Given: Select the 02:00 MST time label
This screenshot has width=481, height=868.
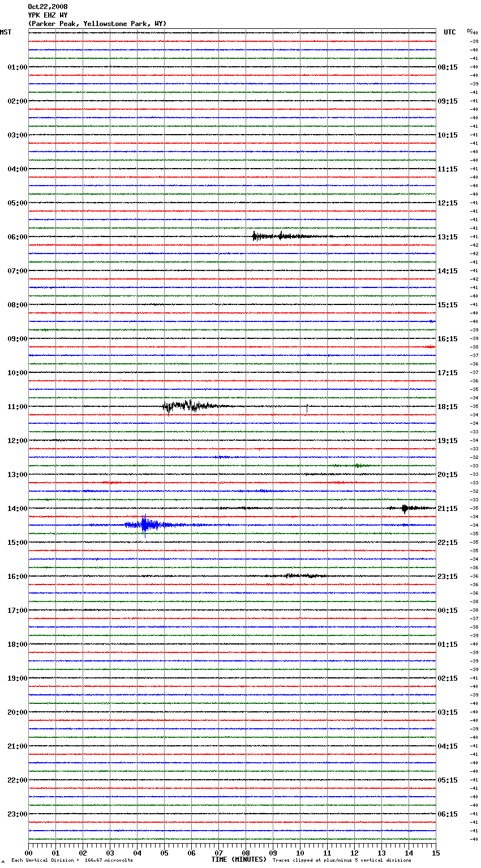Looking at the screenshot, I should tap(18, 101).
